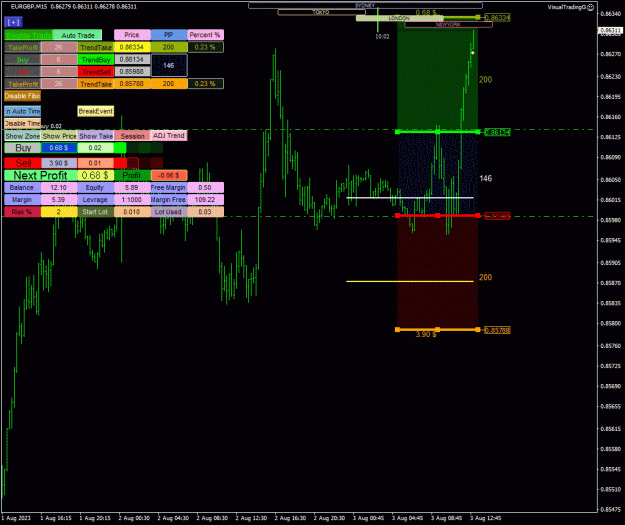Image resolution: width=625 pixels, height=525 pixels.
Task: Click the Equity label
Action: click(x=96, y=187)
